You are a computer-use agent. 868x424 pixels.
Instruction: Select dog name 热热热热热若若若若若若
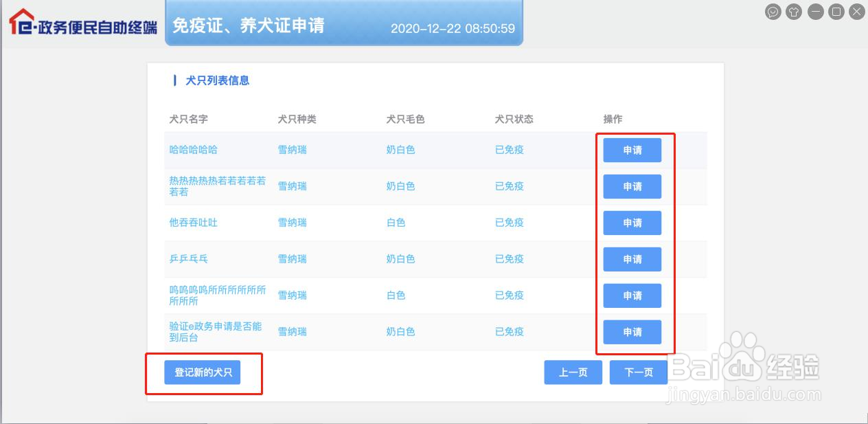[218, 186]
